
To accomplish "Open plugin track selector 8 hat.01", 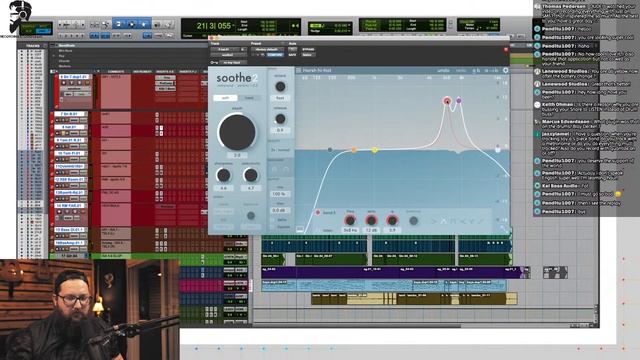I will coord(226,49).
